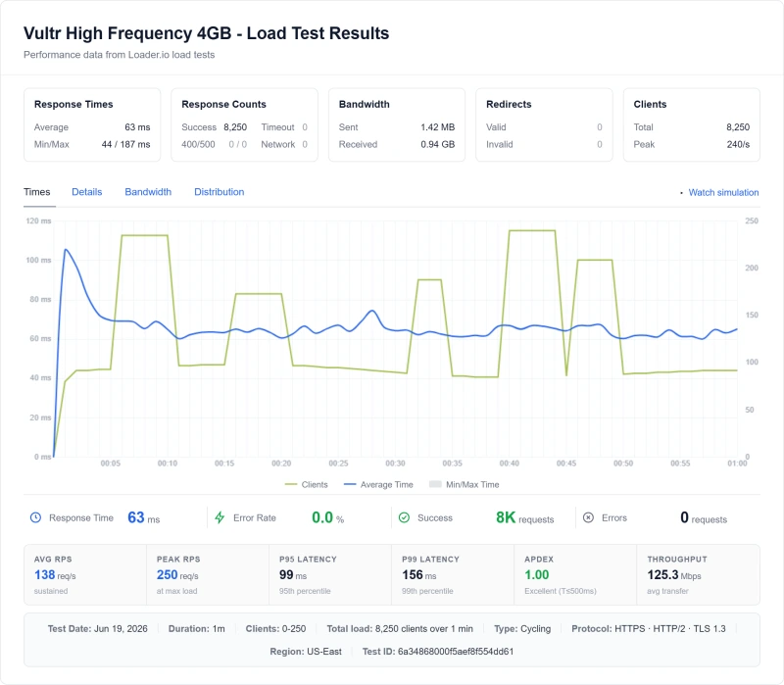Click the Clients card heading
The image size is (784, 685).
click(x=650, y=105)
